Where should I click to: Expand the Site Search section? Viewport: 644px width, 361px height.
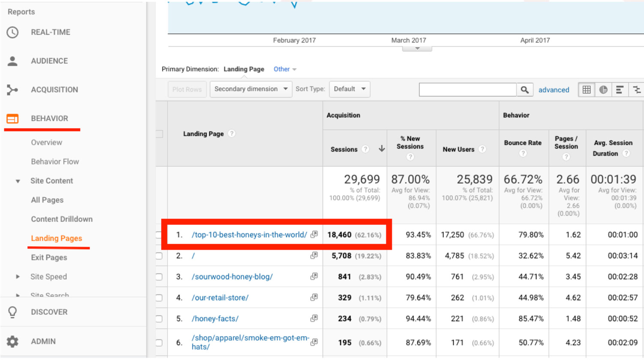(x=18, y=295)
